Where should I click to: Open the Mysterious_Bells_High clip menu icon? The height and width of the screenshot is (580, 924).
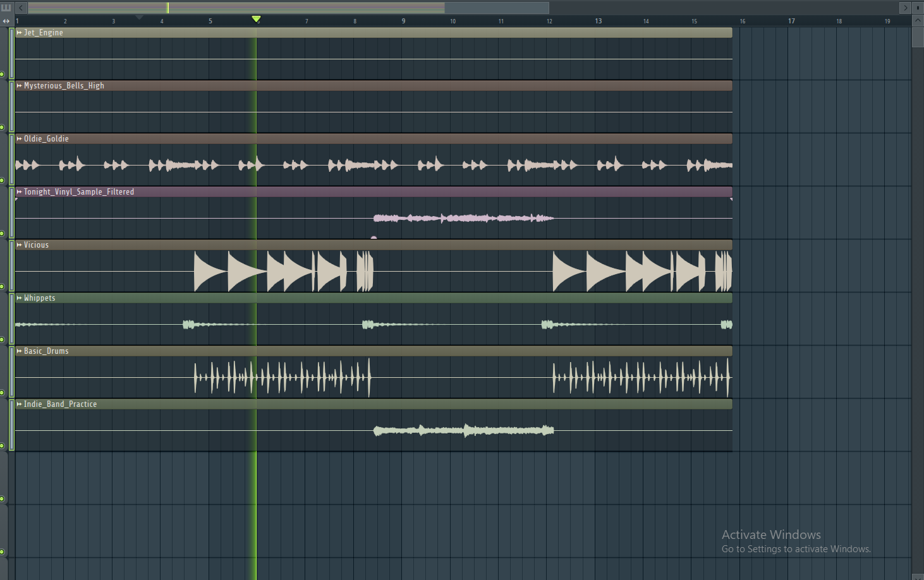pyautogui.click(x=19, y=85)
